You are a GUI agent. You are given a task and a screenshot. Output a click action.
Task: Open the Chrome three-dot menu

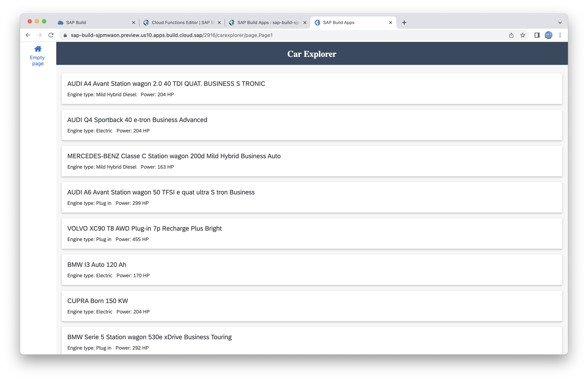pyautogui.click(x=560, y=35)
